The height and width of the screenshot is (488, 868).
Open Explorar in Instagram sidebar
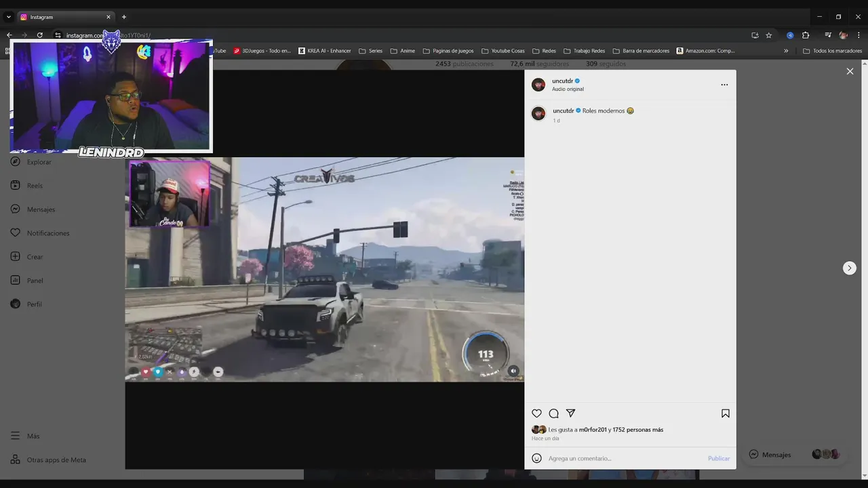tap(31, 162)
